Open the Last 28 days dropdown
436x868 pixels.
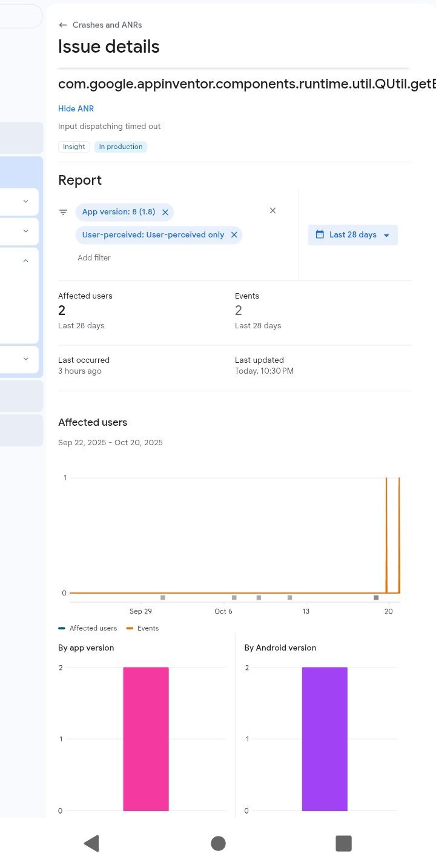pyautogui.click(x=353, y=235)
